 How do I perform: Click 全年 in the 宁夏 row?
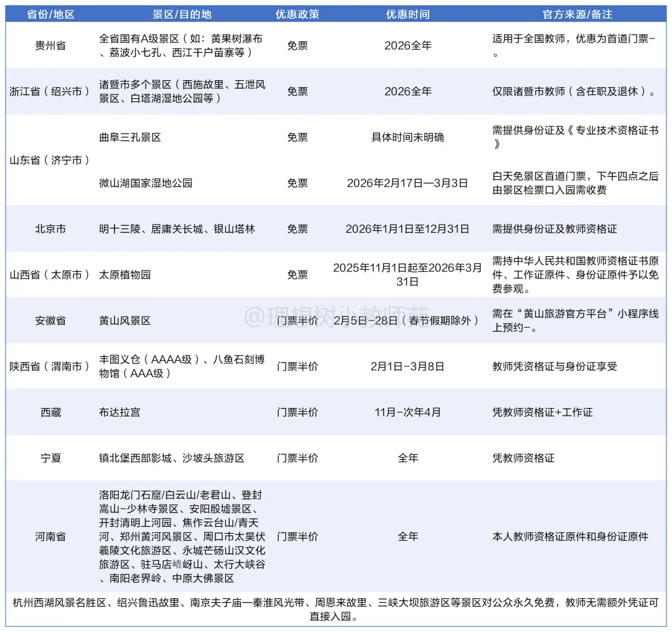click(408, 458)
